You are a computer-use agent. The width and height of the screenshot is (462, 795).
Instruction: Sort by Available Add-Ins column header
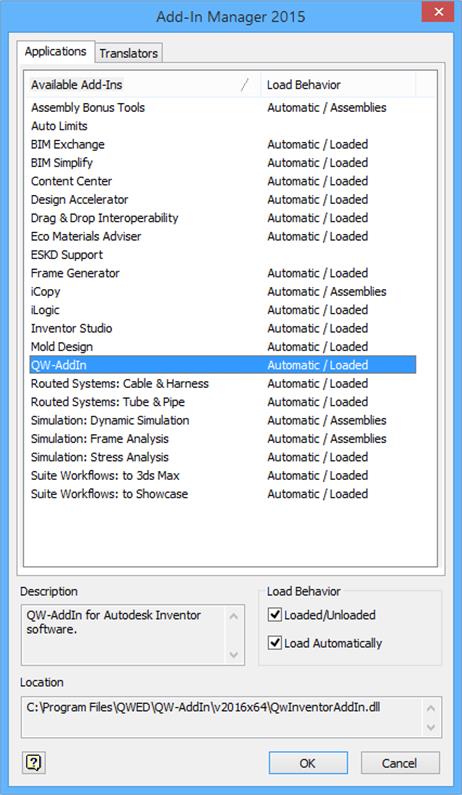click(143, 85)
